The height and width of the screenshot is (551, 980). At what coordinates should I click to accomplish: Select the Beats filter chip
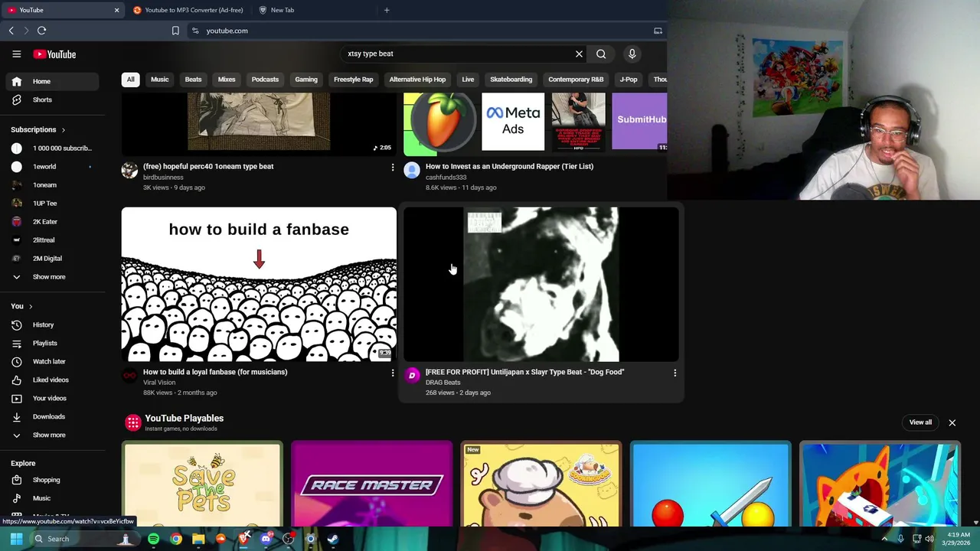coord(193,80)
